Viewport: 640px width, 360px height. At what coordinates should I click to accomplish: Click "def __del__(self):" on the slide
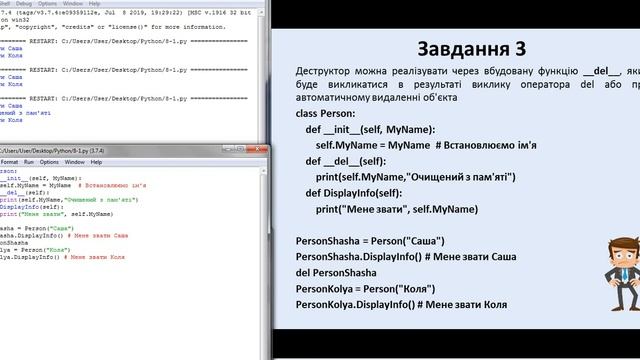pos(346,161)
